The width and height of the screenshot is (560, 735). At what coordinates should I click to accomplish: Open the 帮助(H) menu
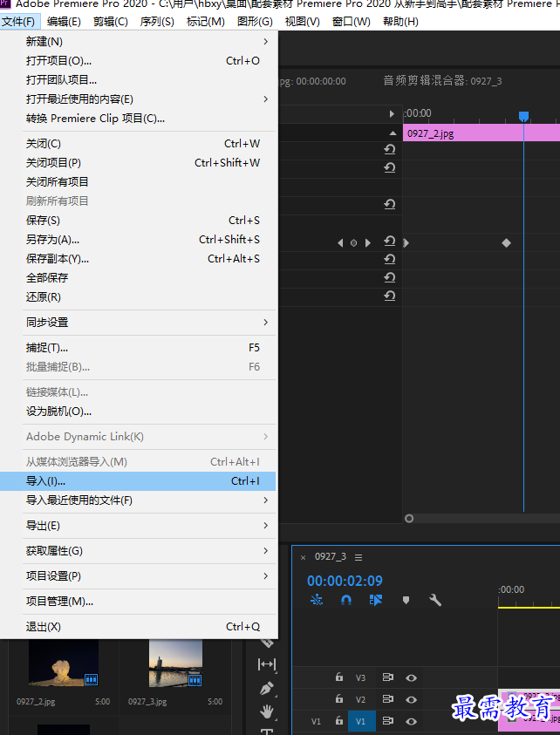(400, 22)
